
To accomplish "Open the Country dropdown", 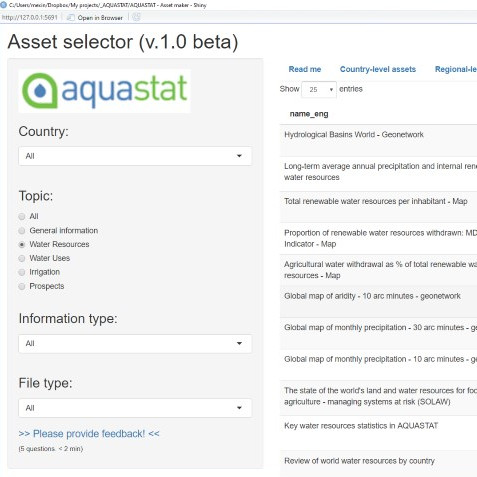I will click(135, 156).
